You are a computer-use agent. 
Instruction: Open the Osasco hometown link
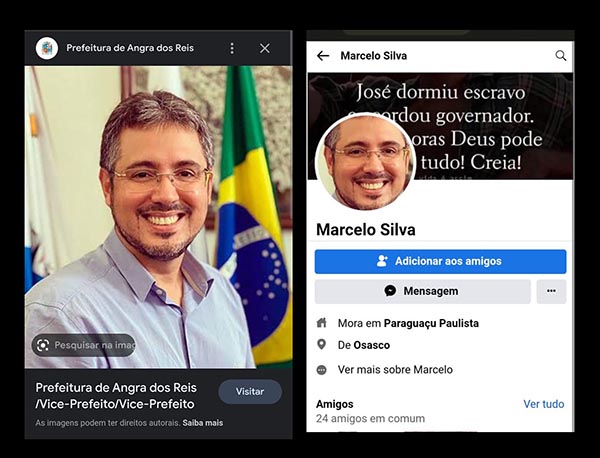point(371,345)
